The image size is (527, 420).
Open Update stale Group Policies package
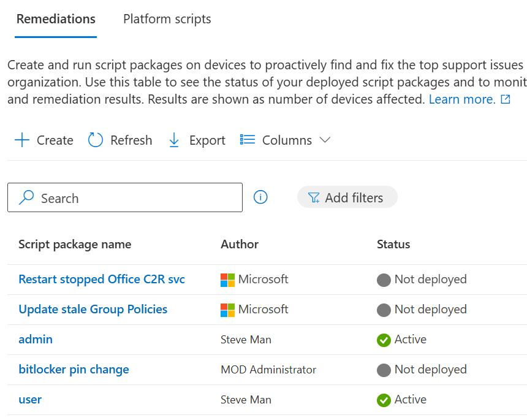click(x=93, y=310)
